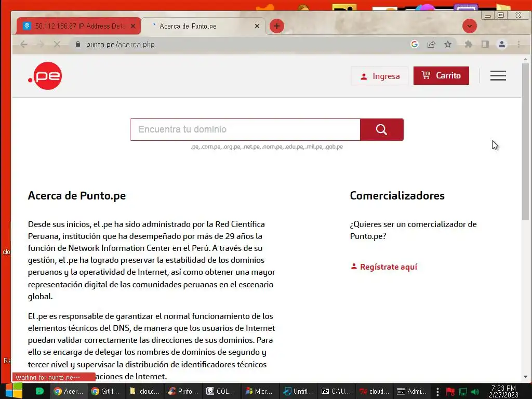Bookmark this page with the star

(448, 45)
